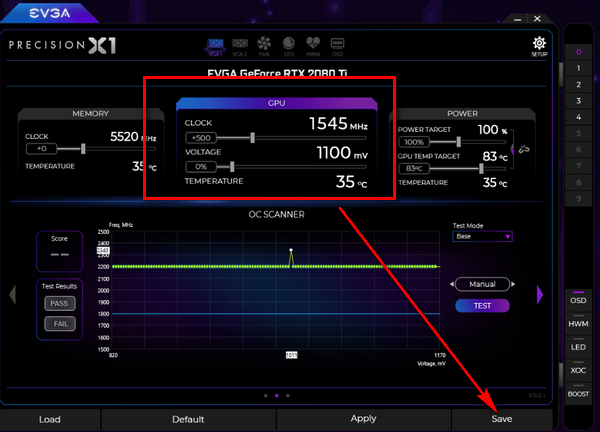Mark test result as FAIL
The width and height of the screenshot is (600, 432).
60,324
